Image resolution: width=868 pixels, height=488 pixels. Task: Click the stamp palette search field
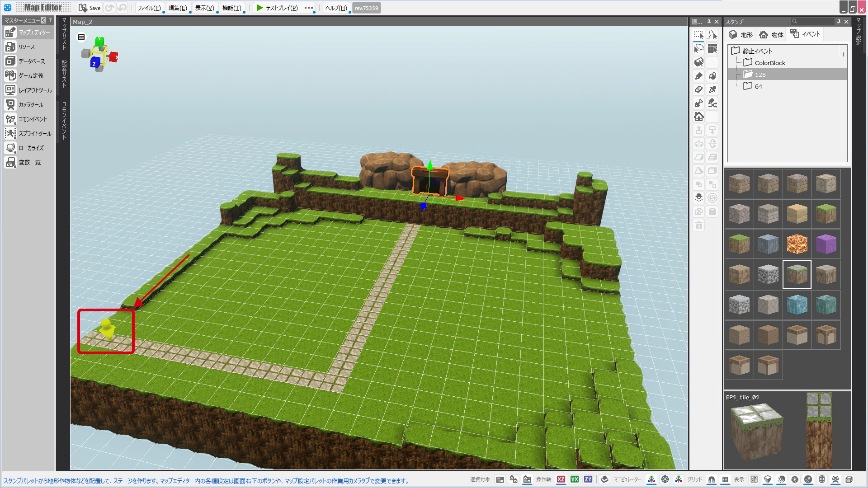coord(812,21)
